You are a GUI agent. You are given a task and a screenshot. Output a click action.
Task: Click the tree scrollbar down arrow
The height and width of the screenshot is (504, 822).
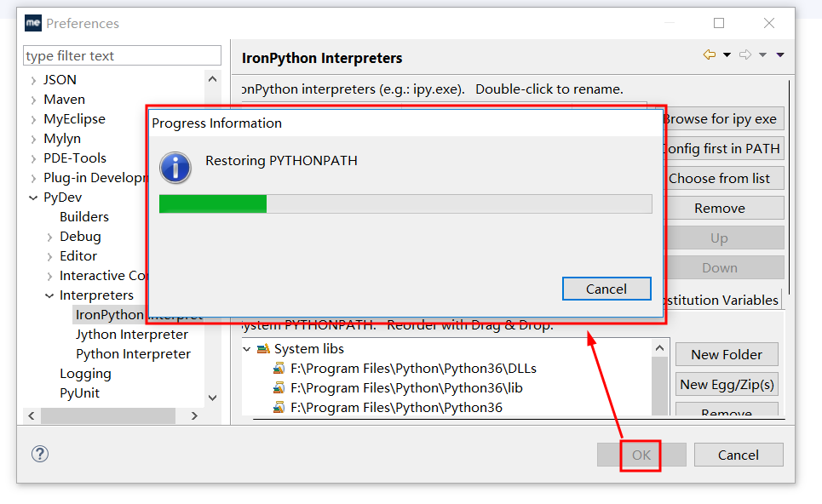point(212,398)
